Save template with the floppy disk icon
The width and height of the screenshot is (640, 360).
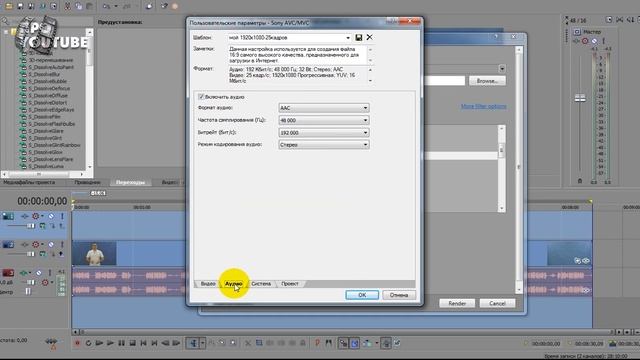point(358,38)
